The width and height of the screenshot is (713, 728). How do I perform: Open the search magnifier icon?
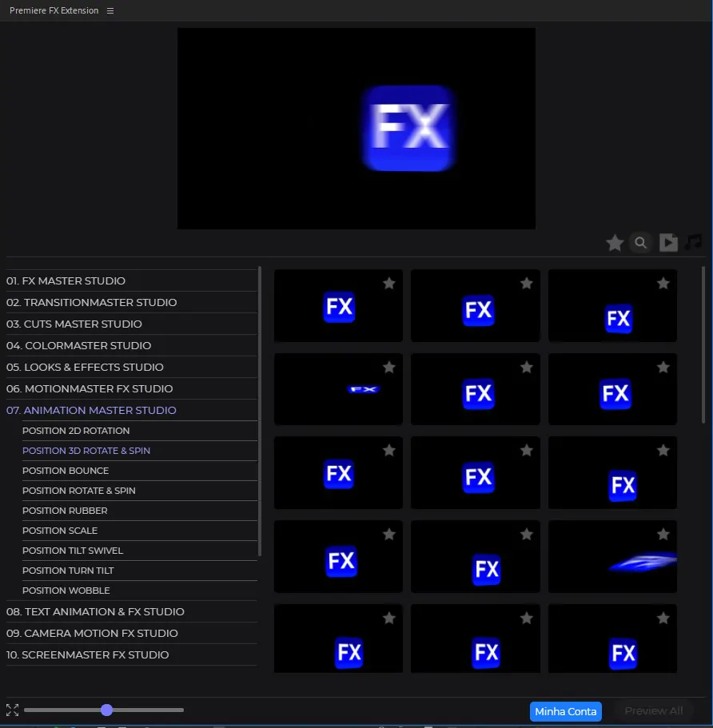[640, 242]
